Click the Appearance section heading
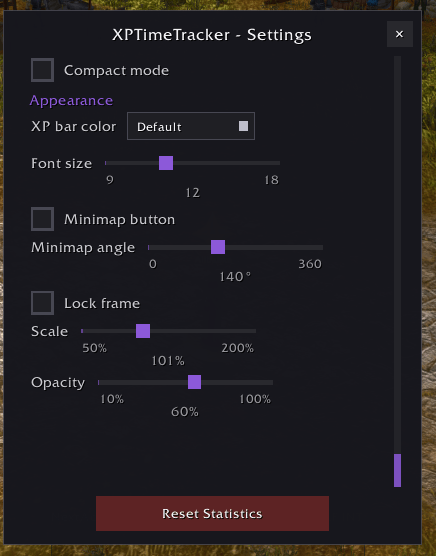 [x=71, y=101]
